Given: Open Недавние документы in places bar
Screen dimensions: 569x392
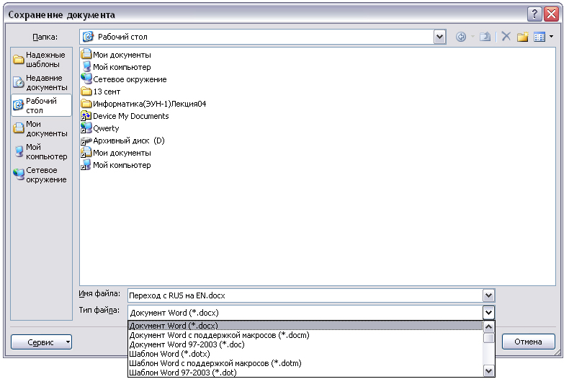Looking at the screenshot, I should click(41, 82).
